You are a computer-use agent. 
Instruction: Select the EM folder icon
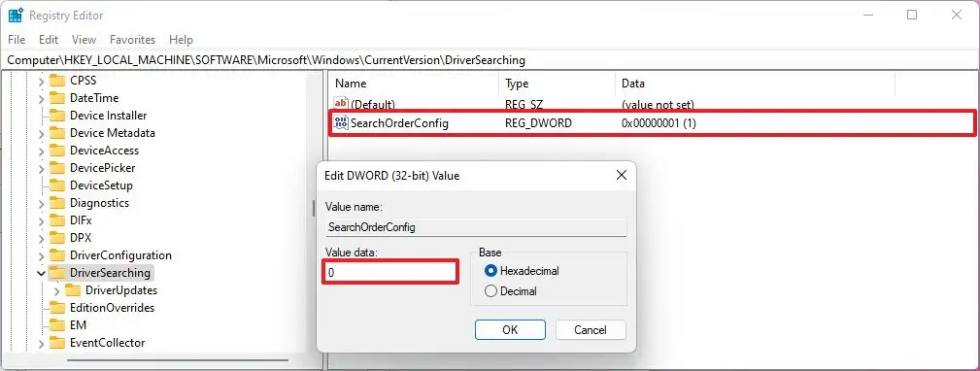click(x=57, y=324)
